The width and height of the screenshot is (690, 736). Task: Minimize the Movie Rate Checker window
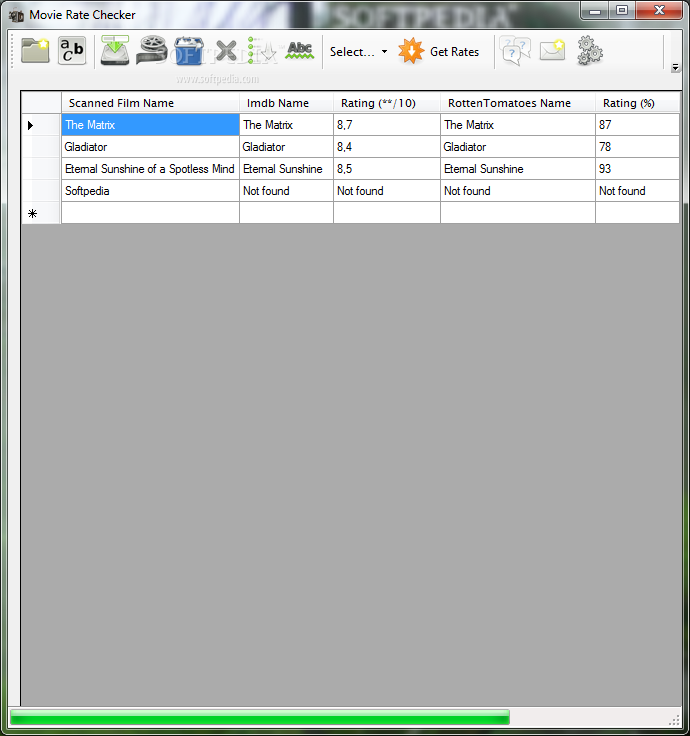[595, 10]
